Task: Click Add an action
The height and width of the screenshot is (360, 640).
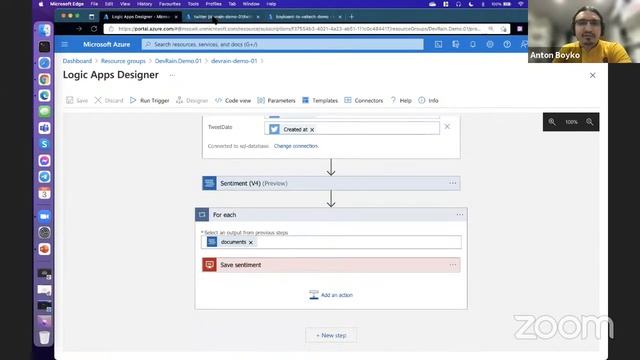Action: [x=331, y=295]
